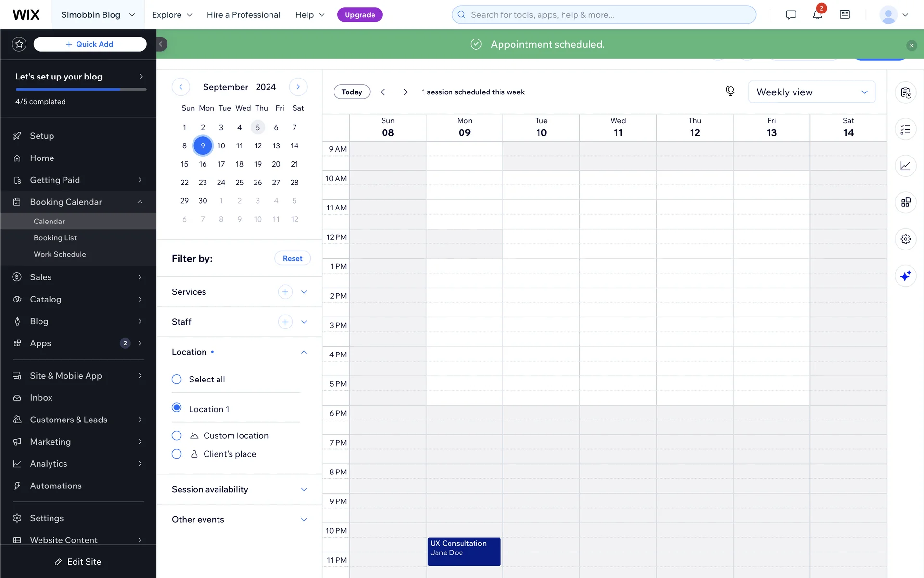Reset the calendar filters
Screen dimensions: 924x578
point(292,259)
